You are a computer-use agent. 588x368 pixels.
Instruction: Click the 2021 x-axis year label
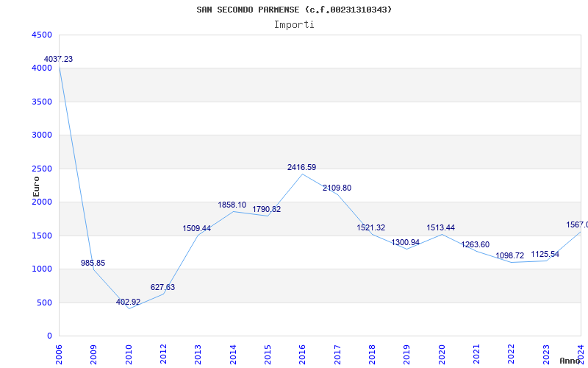pos(476,355)
